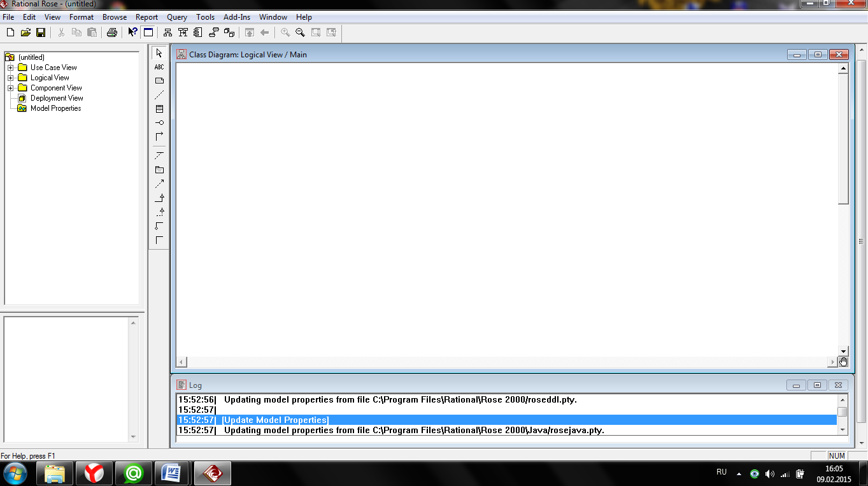Expand the Logical View tree node
Screen dimensions: 868x486
[10, 78]
